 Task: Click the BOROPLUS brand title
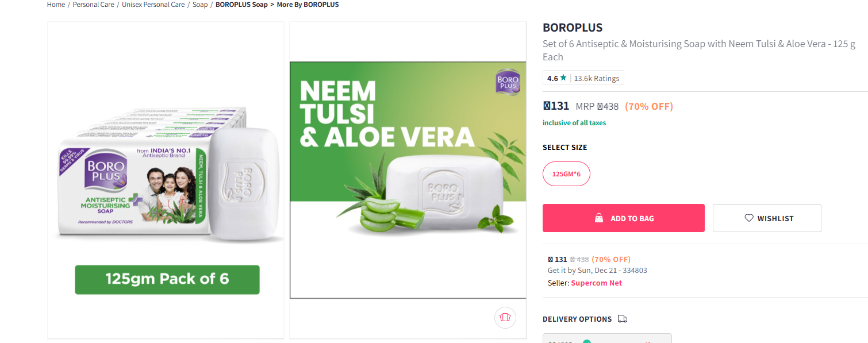coord(573,28)
